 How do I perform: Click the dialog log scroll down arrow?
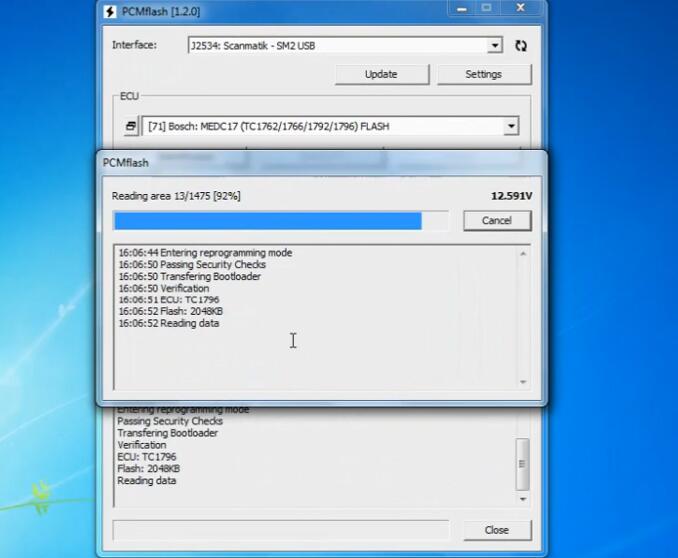click(523, 382)
